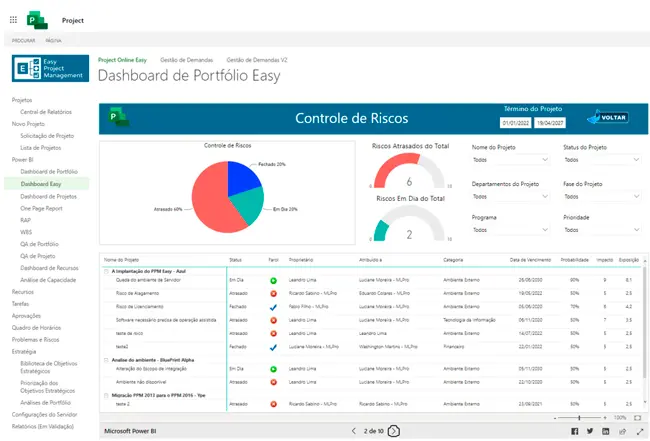Collapse the Migração PPM 2013 para o PPM 2016 group
The height and width of the screenshot is (441, 650).
[x=106, y=395]
